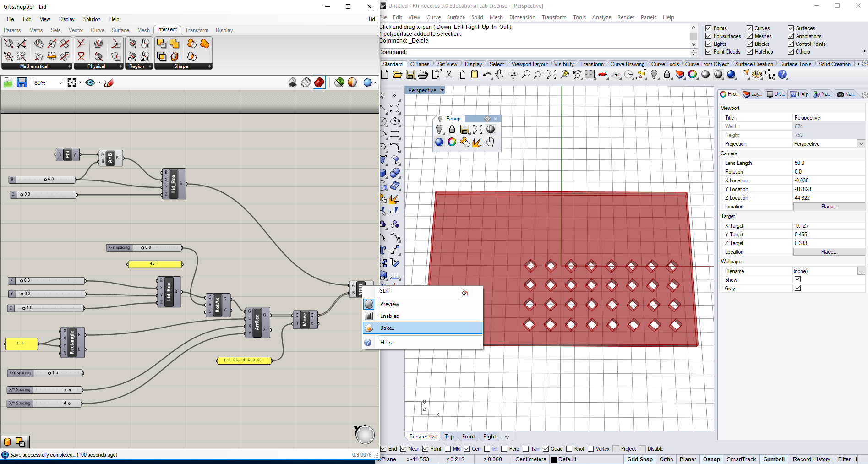This screenshot has height=464, width=868.
Task: Enable the Knot osnap checkbox
Action: [569, 449]
